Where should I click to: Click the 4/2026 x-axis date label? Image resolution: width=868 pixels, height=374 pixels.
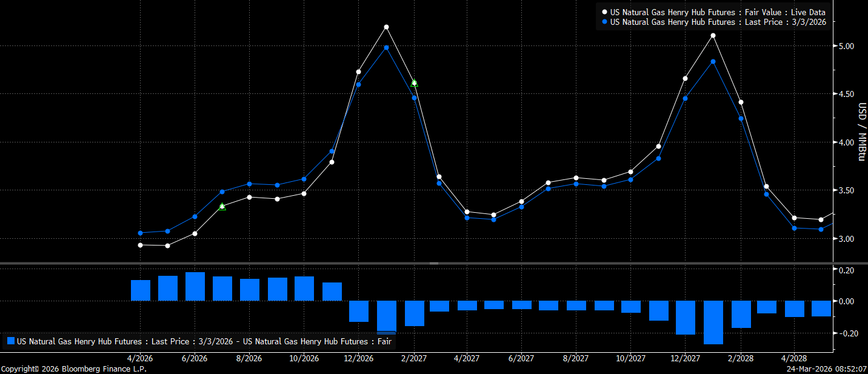140,358
